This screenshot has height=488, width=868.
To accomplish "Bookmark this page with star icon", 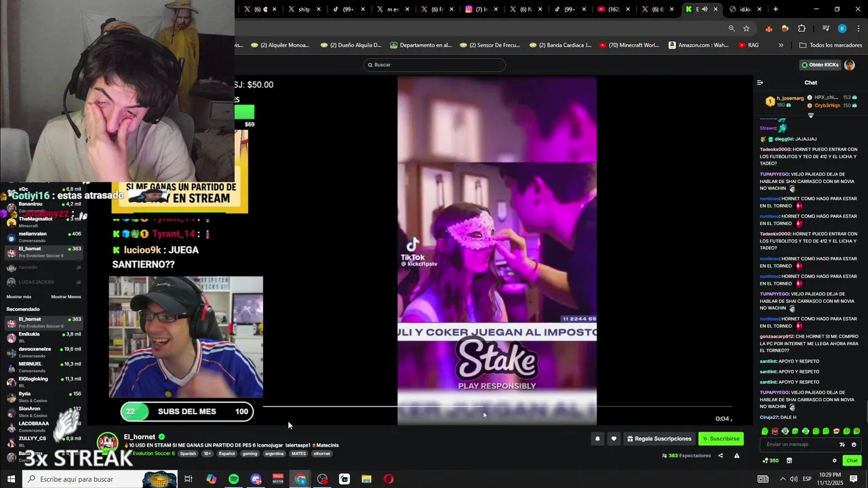I will click(x=747, y=28).
